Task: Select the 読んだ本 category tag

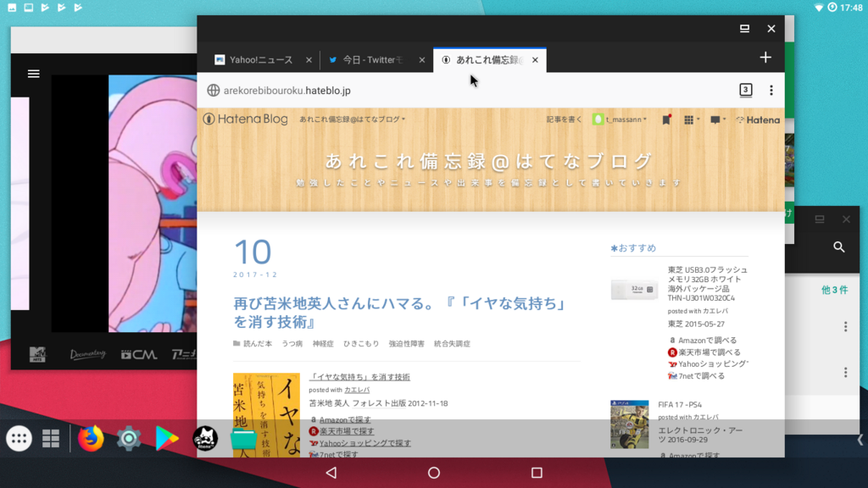Action: tap(258, 344)
